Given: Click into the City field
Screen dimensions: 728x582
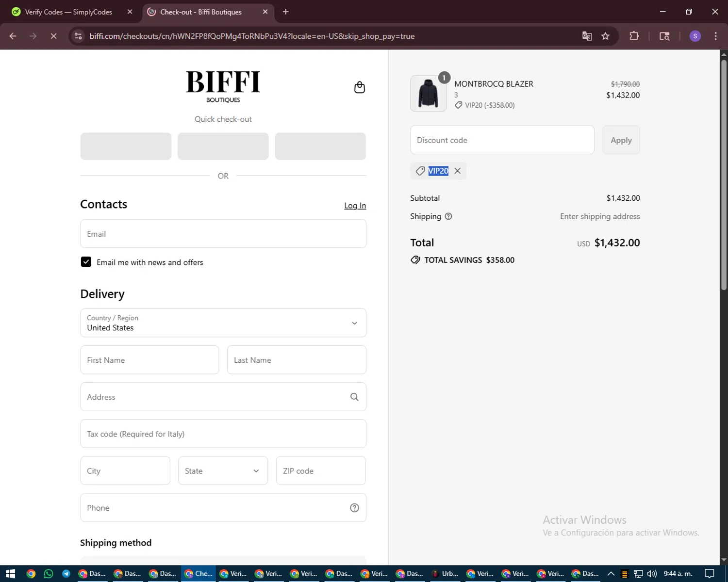Looking at the screenshot, I should [125, 470].
